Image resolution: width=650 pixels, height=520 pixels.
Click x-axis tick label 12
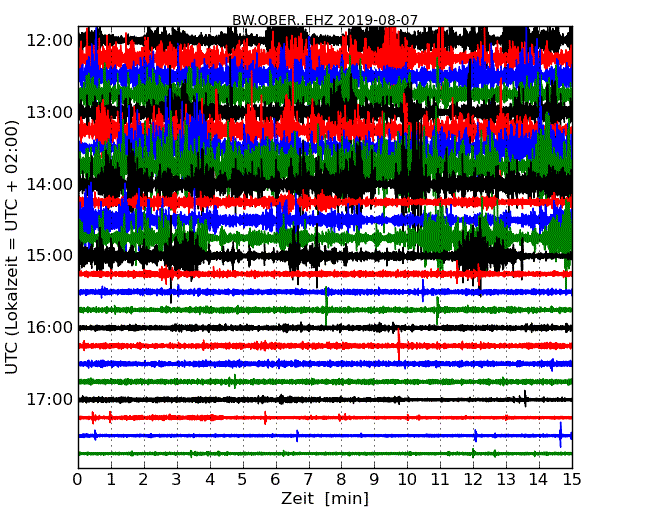click(473, 479)
